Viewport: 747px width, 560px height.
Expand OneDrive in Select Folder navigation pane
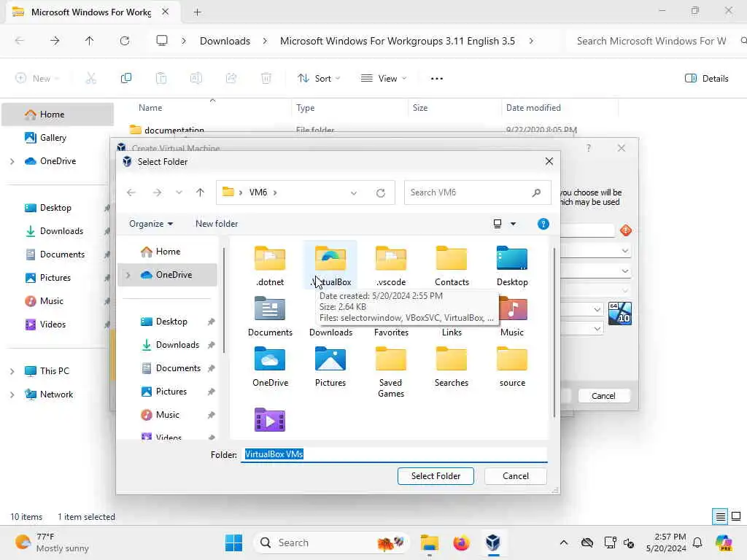tap(128, 275)
